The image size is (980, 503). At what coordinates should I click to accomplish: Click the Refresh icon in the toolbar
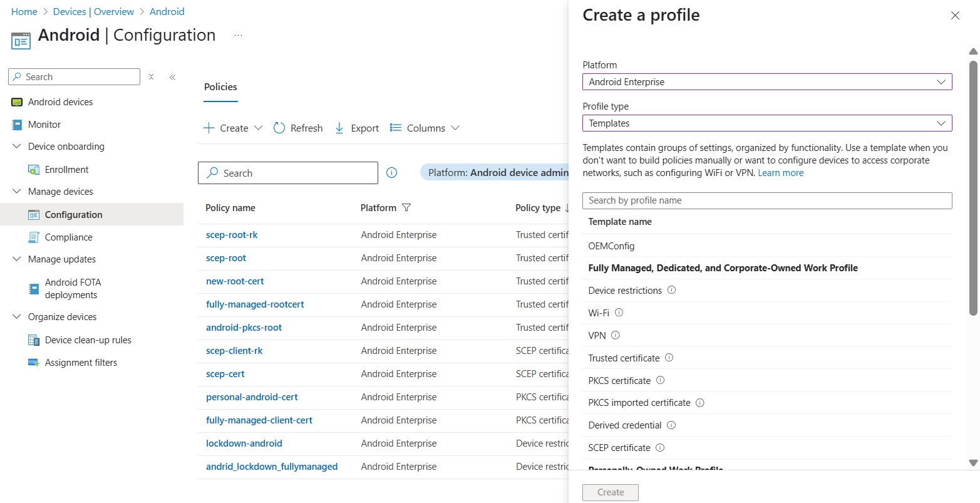(x=279, y=128)
